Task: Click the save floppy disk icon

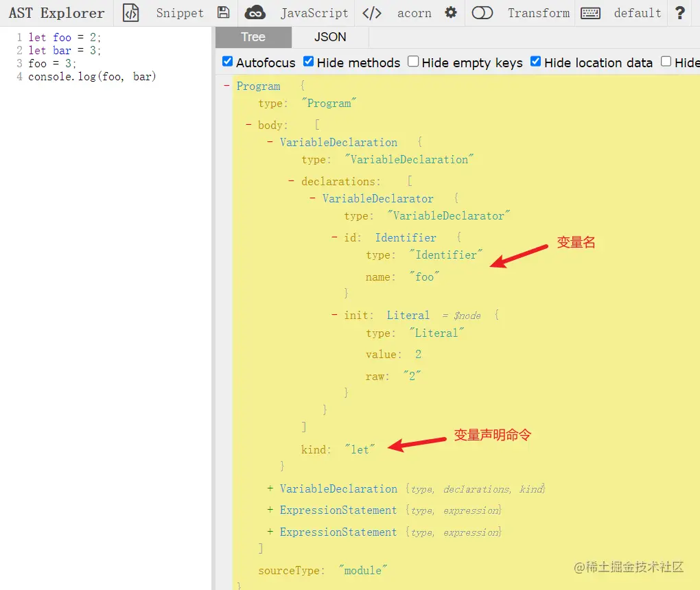Action: (x=223, y=12)
